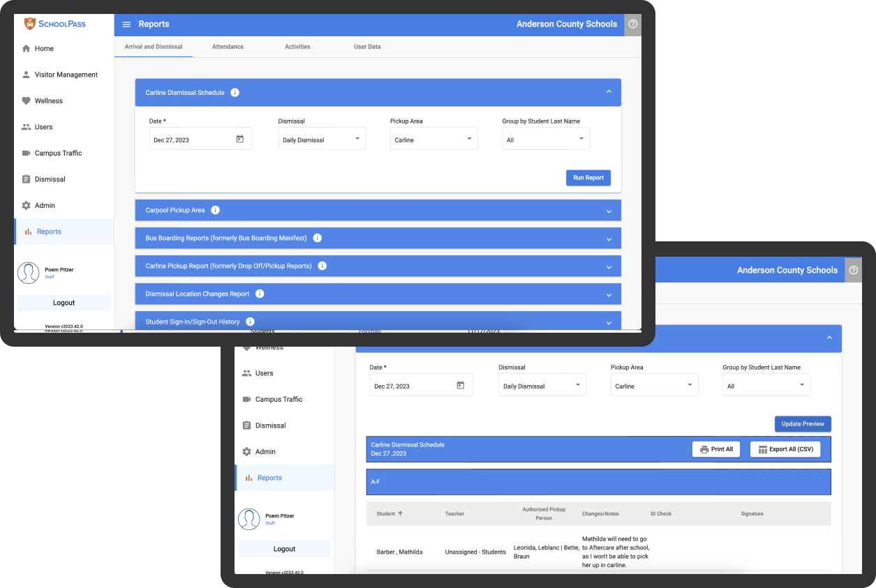Open the hamburger menu next to Reports
Screen dimensions: 876x588
[126, 24]
